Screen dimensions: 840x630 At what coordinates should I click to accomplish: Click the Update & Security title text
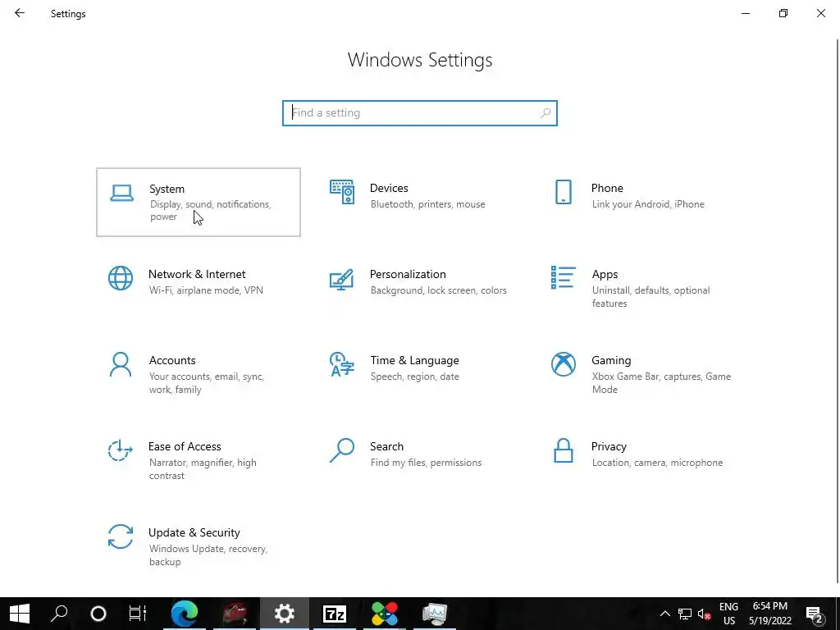tap(194, 533)
